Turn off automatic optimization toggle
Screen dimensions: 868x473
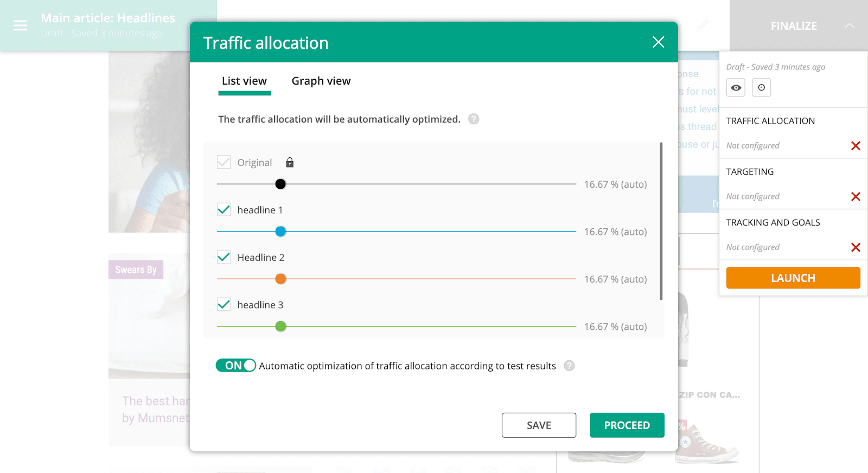pos(235,366)
